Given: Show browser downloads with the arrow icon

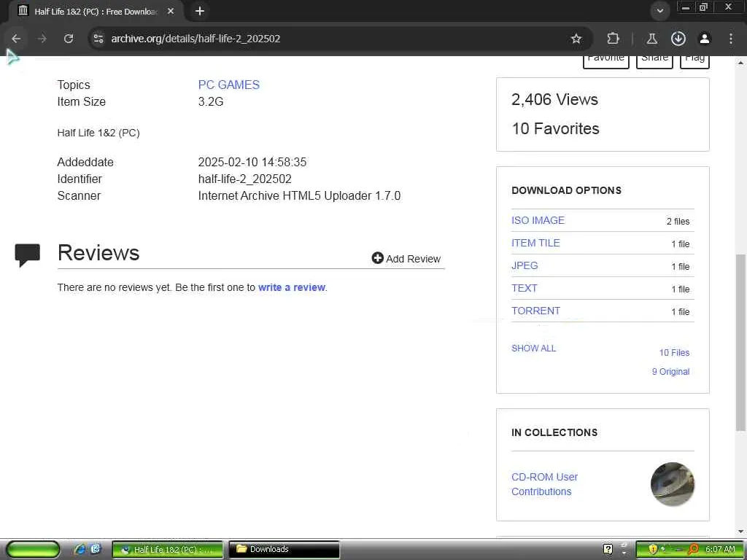Looking at the screenshot, I should click(x=678, y=39).
